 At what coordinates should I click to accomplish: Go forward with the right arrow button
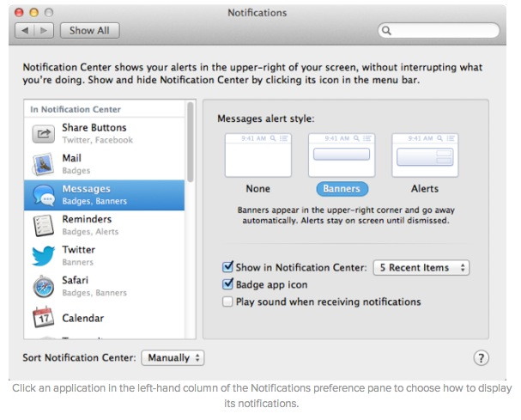point(44,31)
